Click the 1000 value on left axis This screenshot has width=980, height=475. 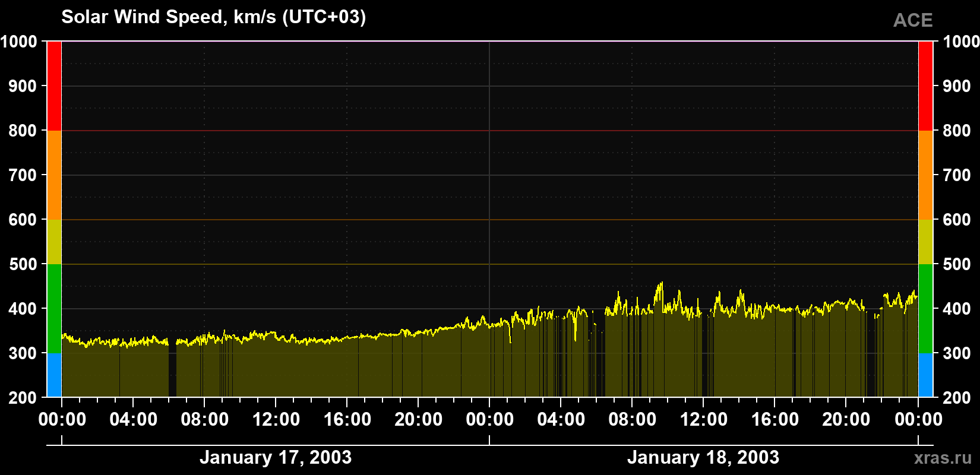[19, 42]
